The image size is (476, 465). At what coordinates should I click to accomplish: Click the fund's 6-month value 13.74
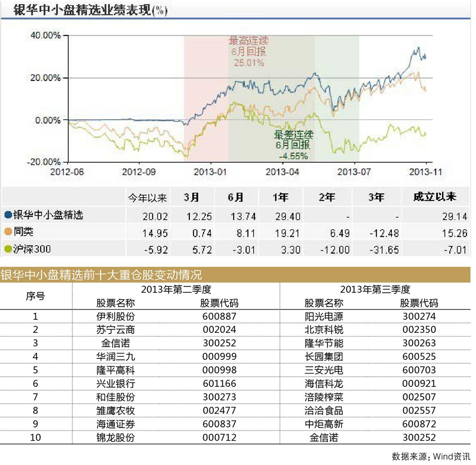(243, 217)
